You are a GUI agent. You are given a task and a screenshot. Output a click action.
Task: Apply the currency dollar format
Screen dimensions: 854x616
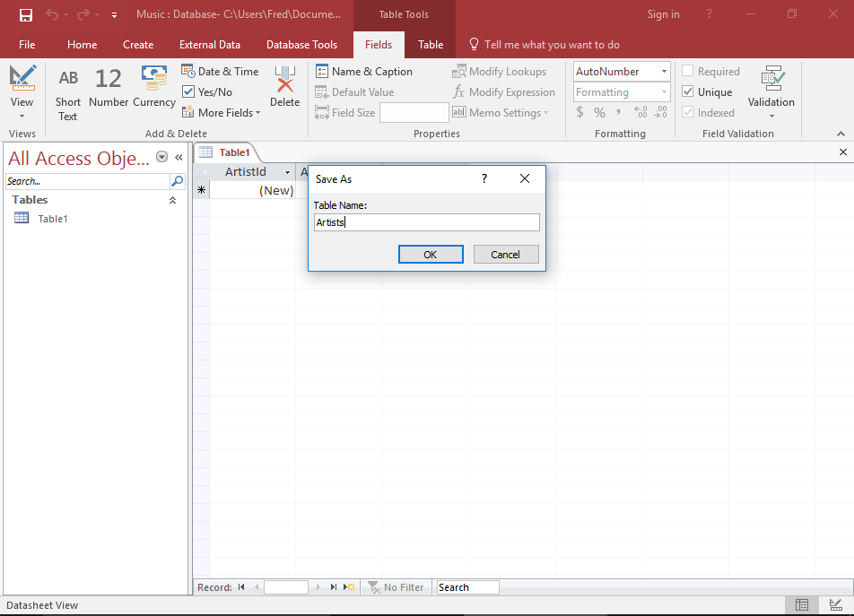point(580,112)
